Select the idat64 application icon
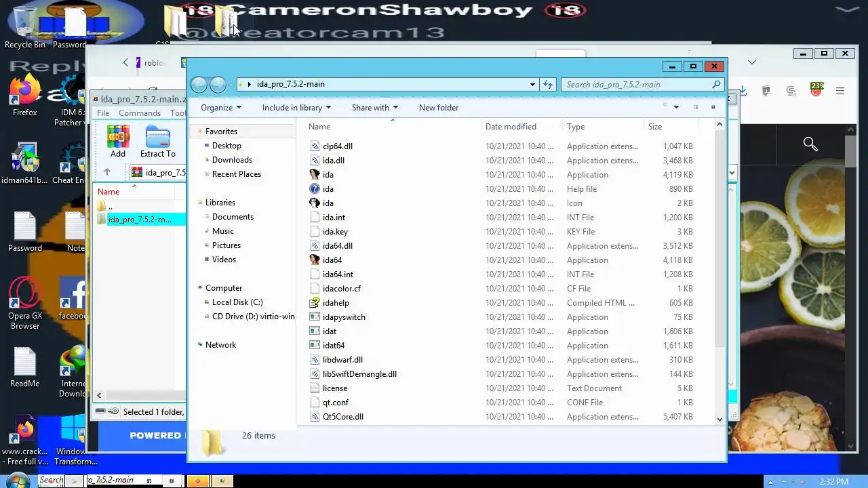The image size is (868, 488). [315, 346]
